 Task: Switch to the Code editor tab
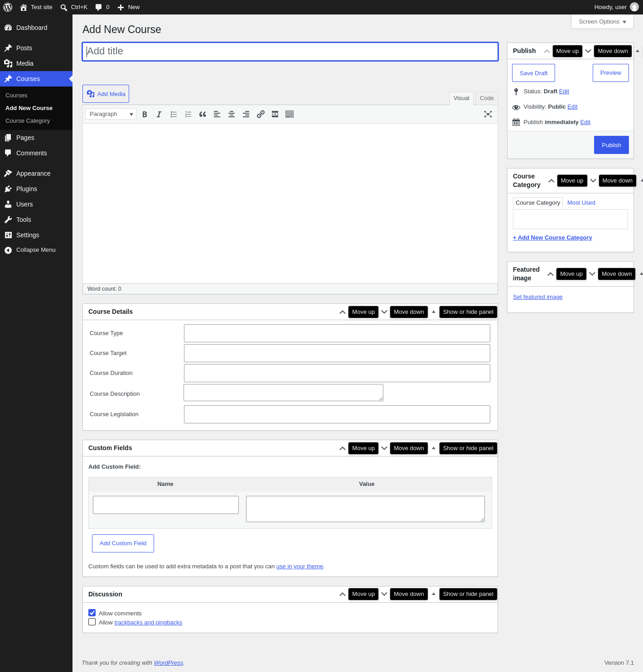pos(487,98)
